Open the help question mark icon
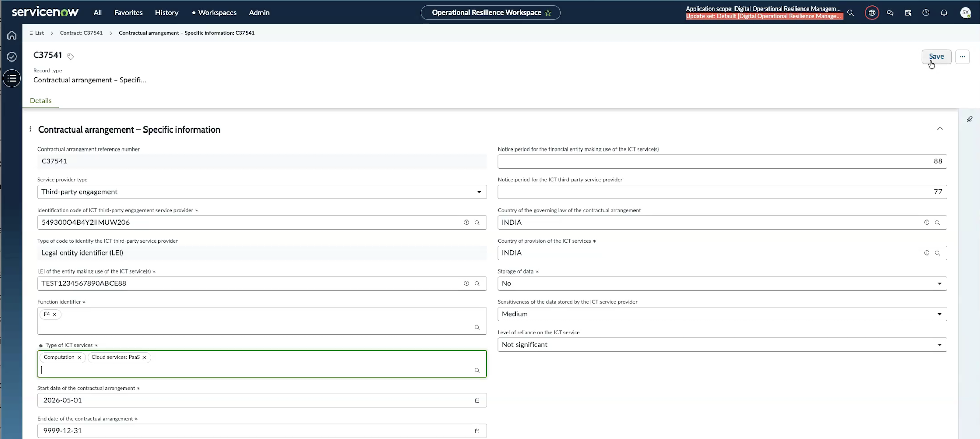The image size is (980, 439). [x=926, y=13]
